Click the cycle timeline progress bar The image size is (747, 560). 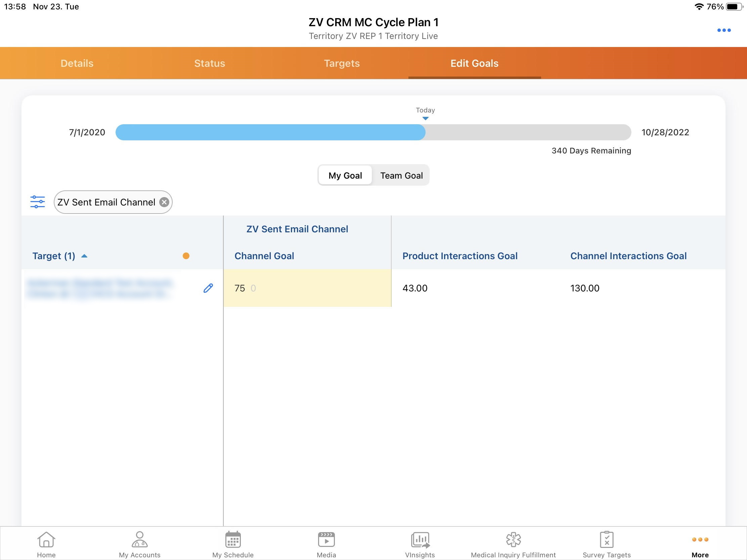[373, 132]
